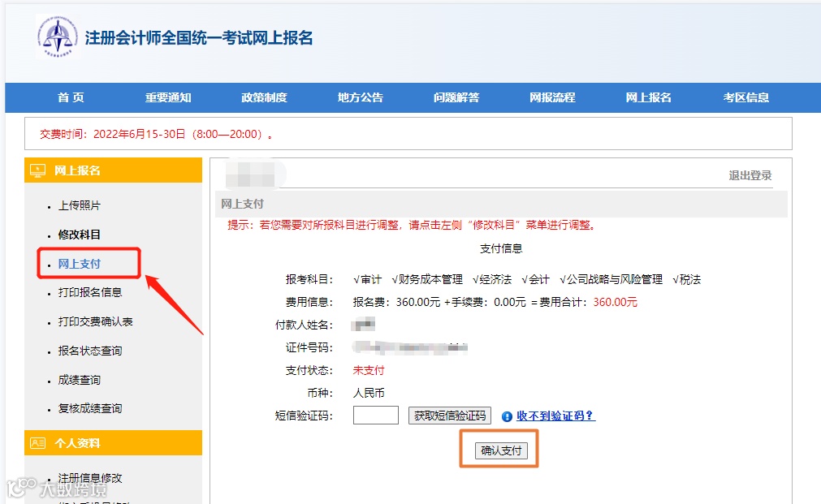Open the 政策制度 navigation item
Viewport: 821px width, 504px height.
pos(265,97)
